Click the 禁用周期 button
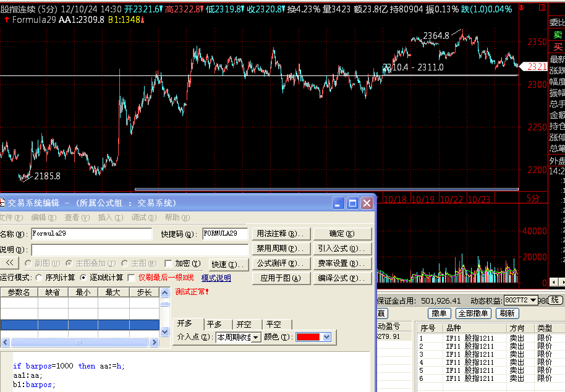Screen dimensions: 565x392 point(281,249)
